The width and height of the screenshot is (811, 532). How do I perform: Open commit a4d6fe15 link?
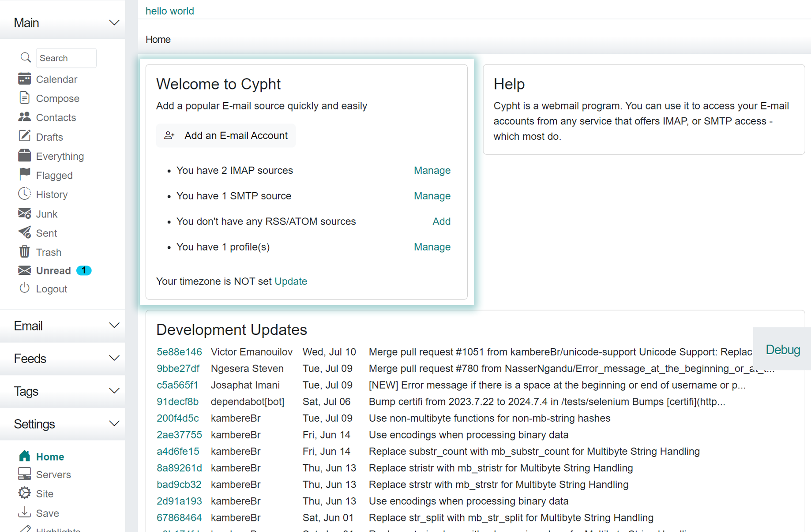[178, 451]
